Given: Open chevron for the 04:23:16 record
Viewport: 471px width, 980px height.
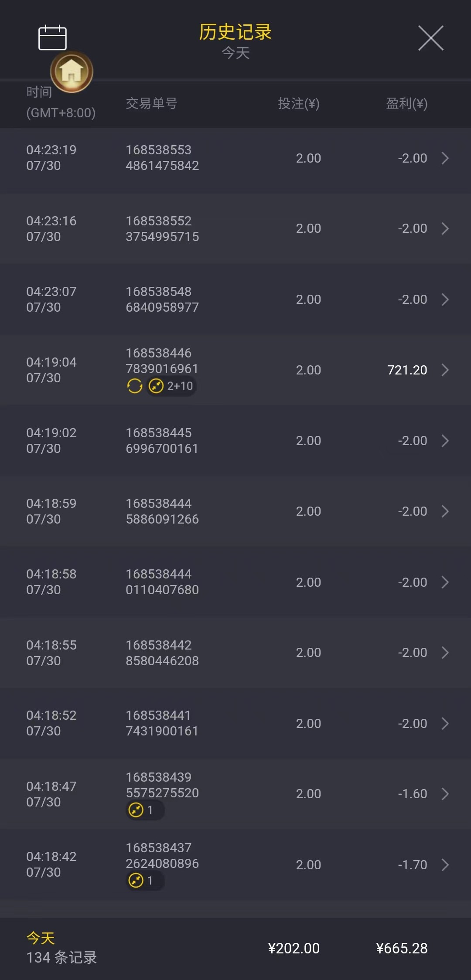Looking at the screenshot, I should pos(445,228).
